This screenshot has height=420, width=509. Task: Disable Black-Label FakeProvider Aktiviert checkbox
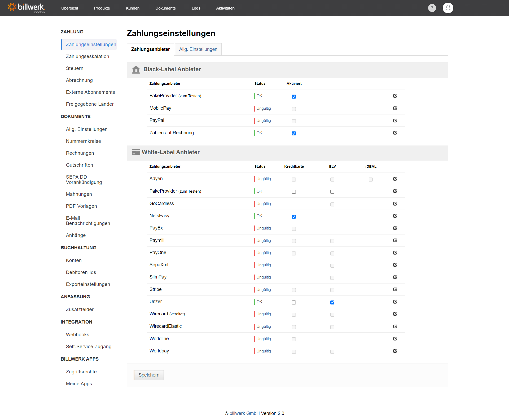pos(294,96)
